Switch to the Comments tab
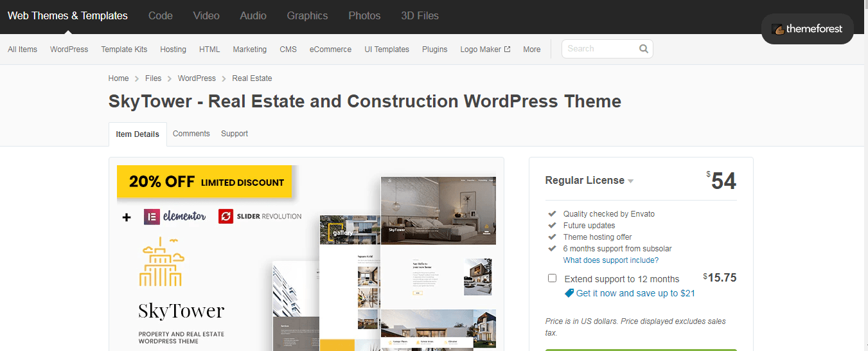Image resolution: width=868 pixels, height=351 pixels. [x=191, y=134]
